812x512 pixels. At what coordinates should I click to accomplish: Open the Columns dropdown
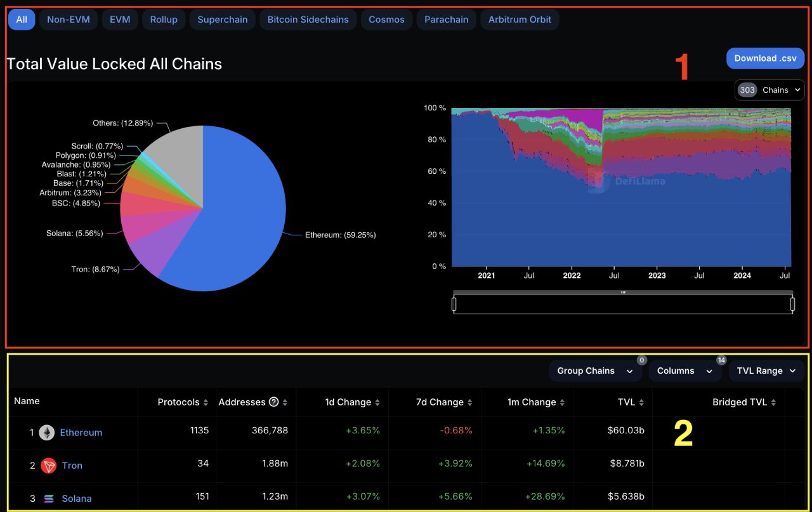(685, 371)
